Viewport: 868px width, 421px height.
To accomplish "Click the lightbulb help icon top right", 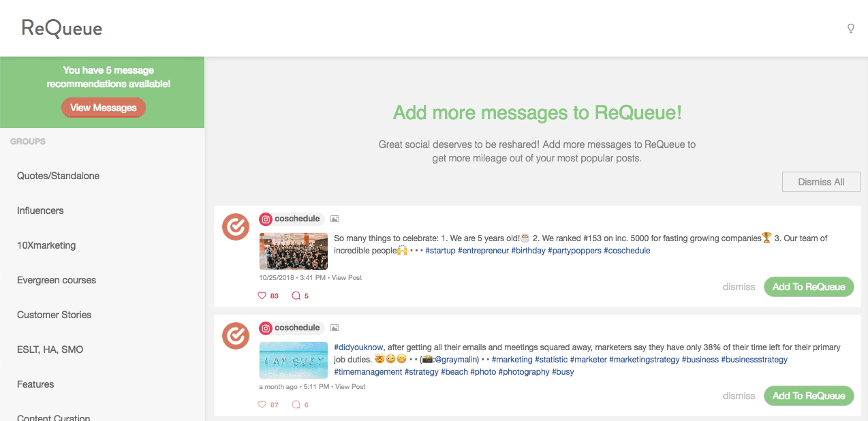I will (x=850, y=29).
